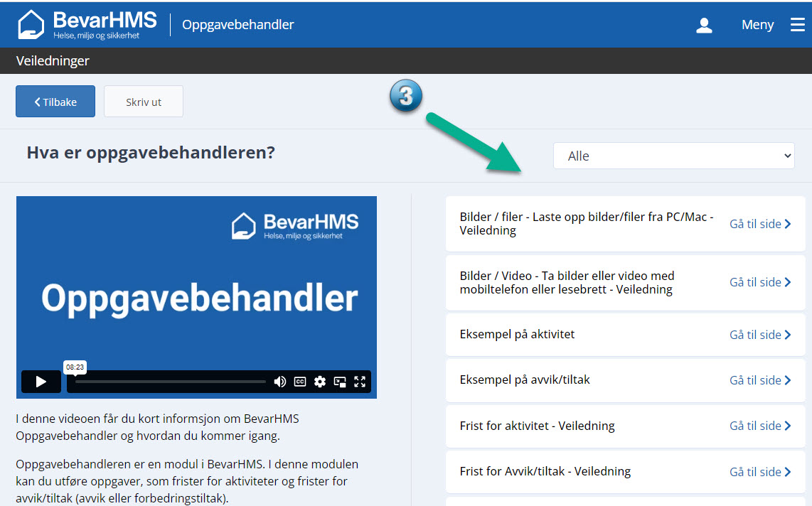Toggle closed captions on the video
The height and width of the screenshot is (506, 812).
click(300, 382)
